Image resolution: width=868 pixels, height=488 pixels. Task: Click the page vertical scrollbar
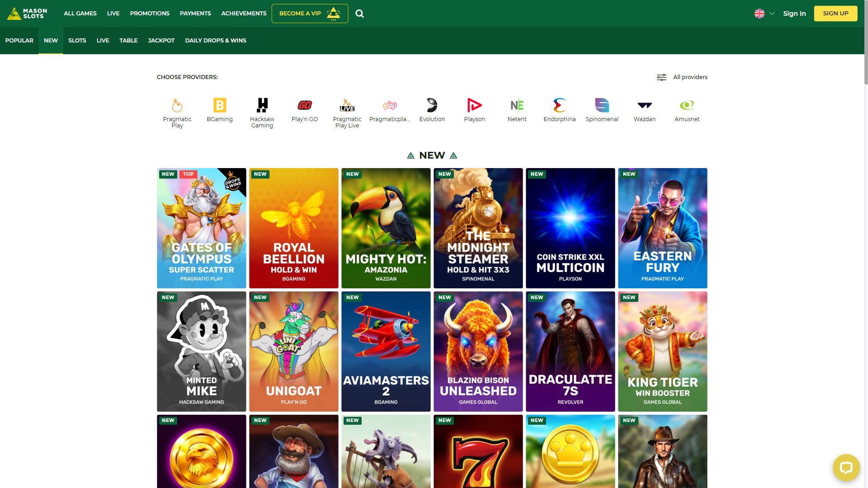coord(866,43)
